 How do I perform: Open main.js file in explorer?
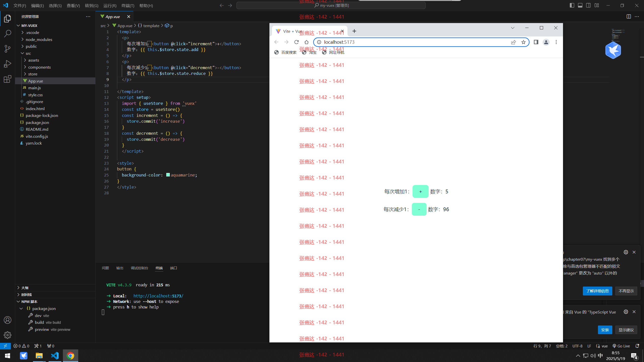[x=34, y=88]
